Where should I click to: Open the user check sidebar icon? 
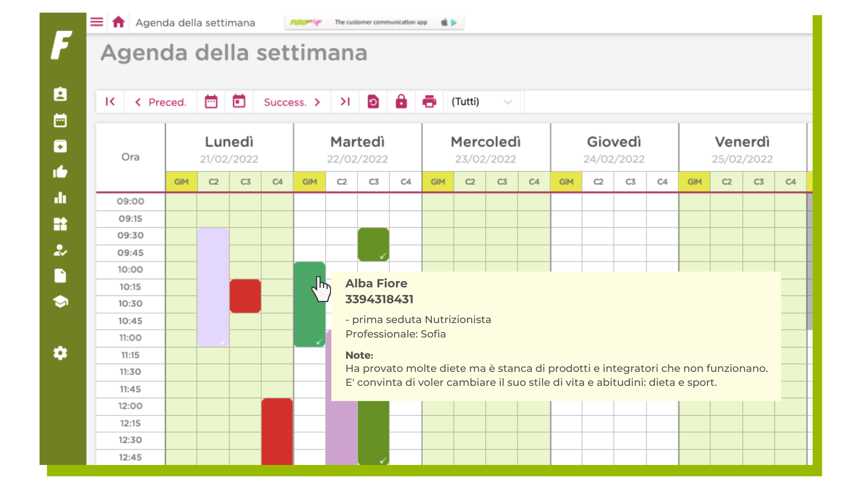[x=60, y=250]
